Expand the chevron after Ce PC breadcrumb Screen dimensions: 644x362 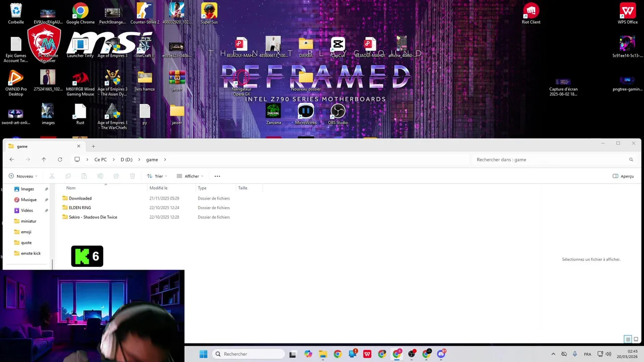[x=113, y=159]
